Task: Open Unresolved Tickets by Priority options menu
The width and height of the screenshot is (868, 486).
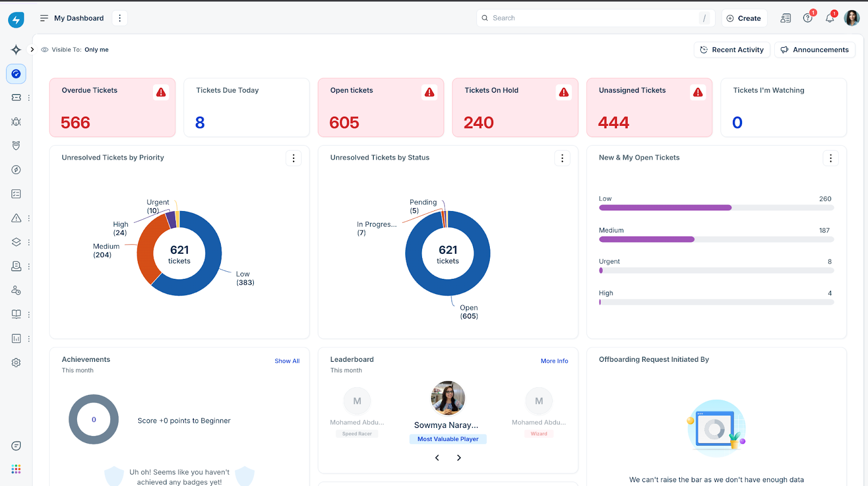Action: 293,158
